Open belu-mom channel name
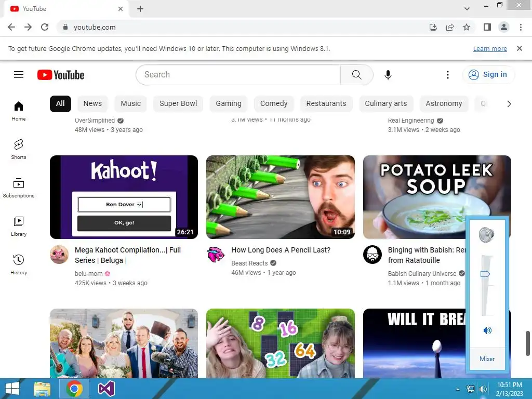Viewport: 532px width, 399px height. click(x=88, y=273)
